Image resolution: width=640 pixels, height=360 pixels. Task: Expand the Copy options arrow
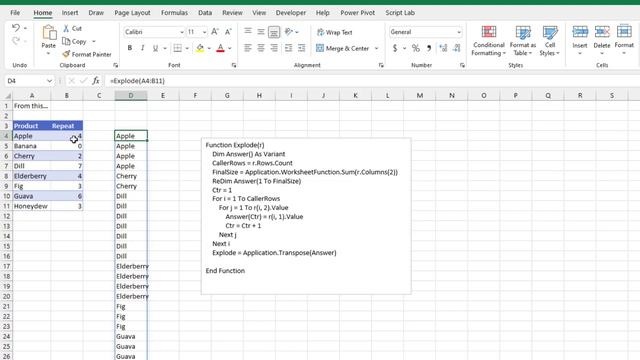[94, 41]
